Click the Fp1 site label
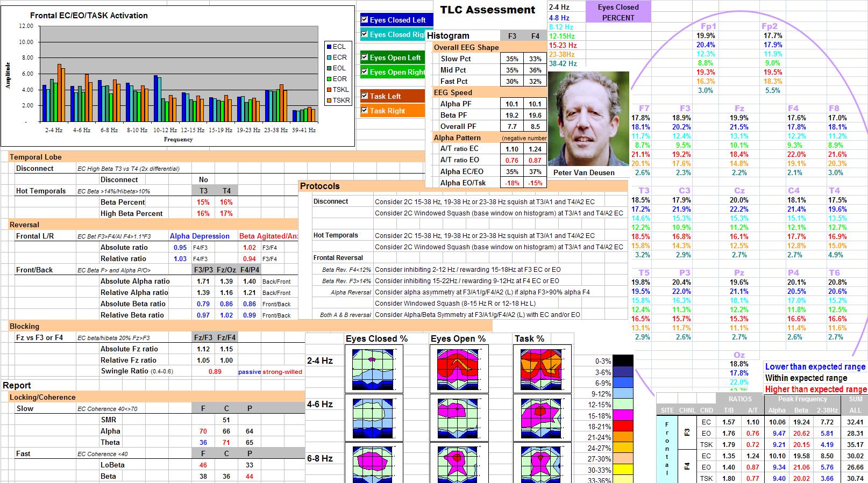This screenshot has width=868, height=483. 709,26
